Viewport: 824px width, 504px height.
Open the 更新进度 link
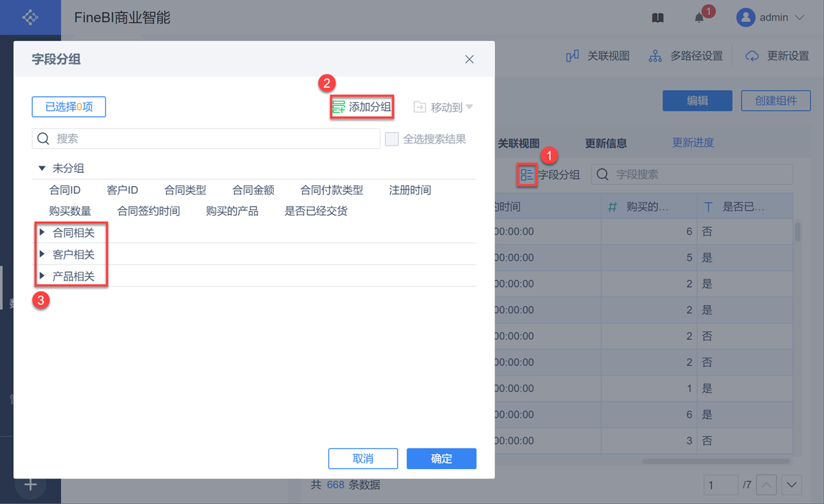pos(693,143)
